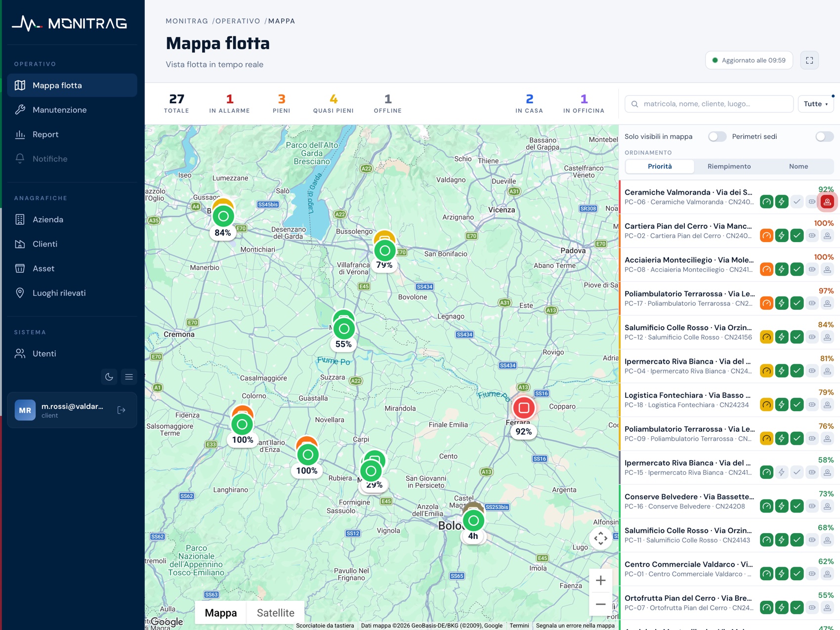The width and height of the screenshot is (840, 630).
Task: Open Asset in sidebar
Action: pos(72,268)
